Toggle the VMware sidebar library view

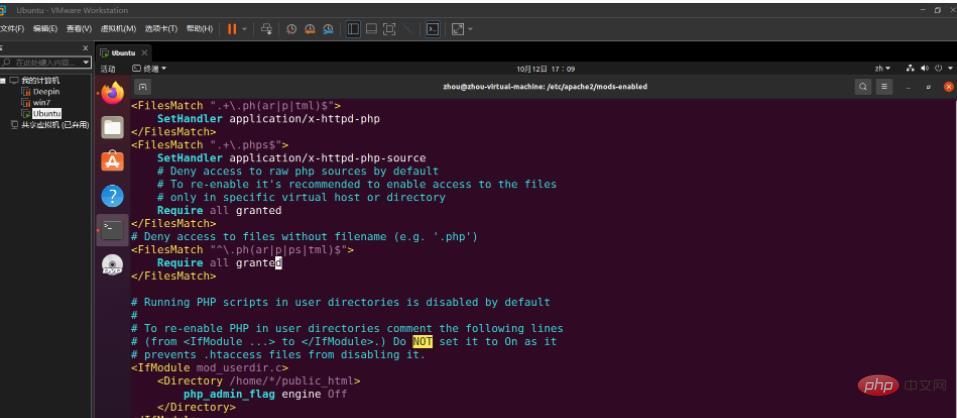tap(354, 29)
